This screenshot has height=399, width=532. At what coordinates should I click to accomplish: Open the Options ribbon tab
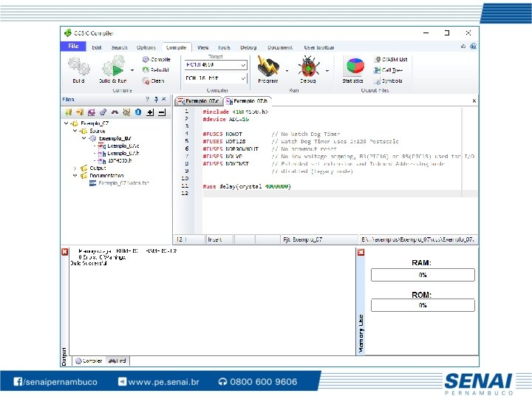point(146,47)
